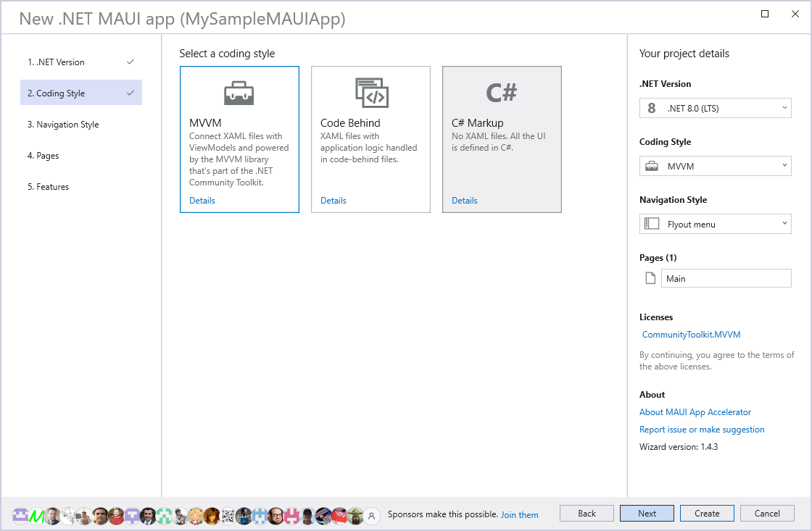Click the Main page name field
812x531 pixels.
[726, 278]
